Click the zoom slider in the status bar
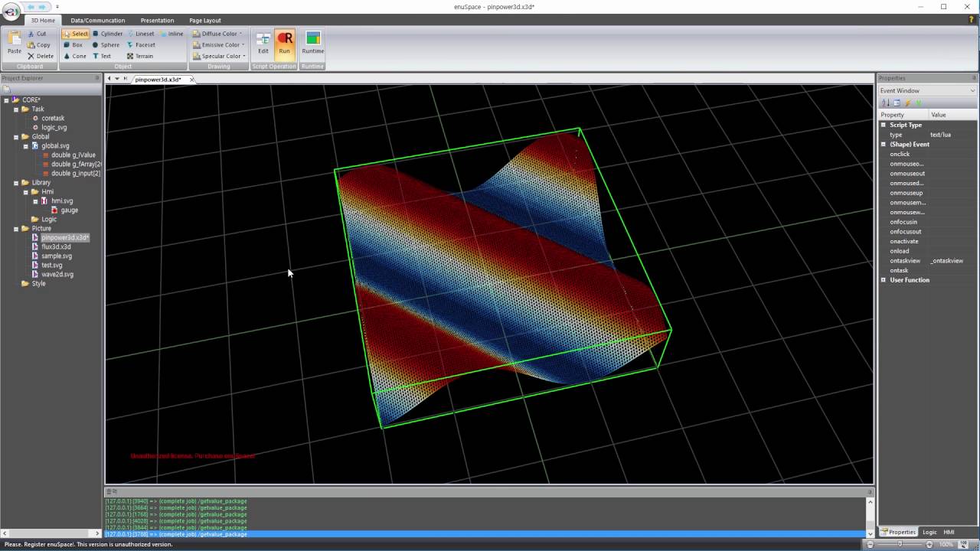 click(x=900, y=544)
